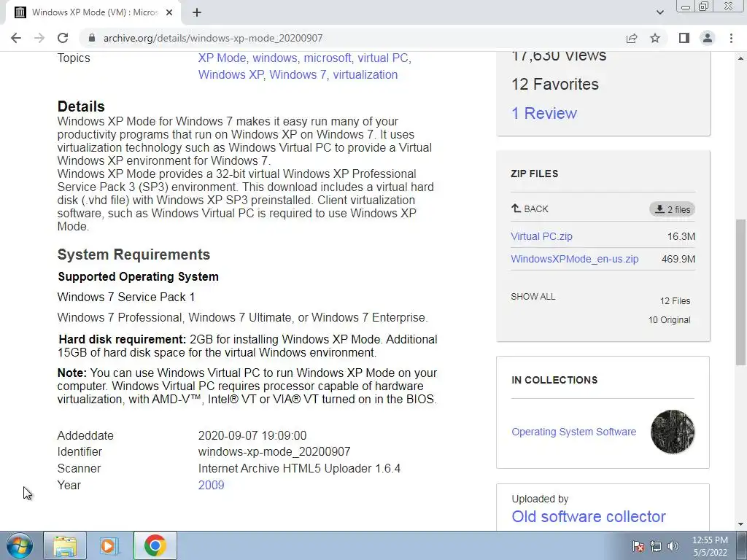The height and width of the screenshot is (560, 747).
Task: Open the microsoft topic link
Action: (328, 58)
